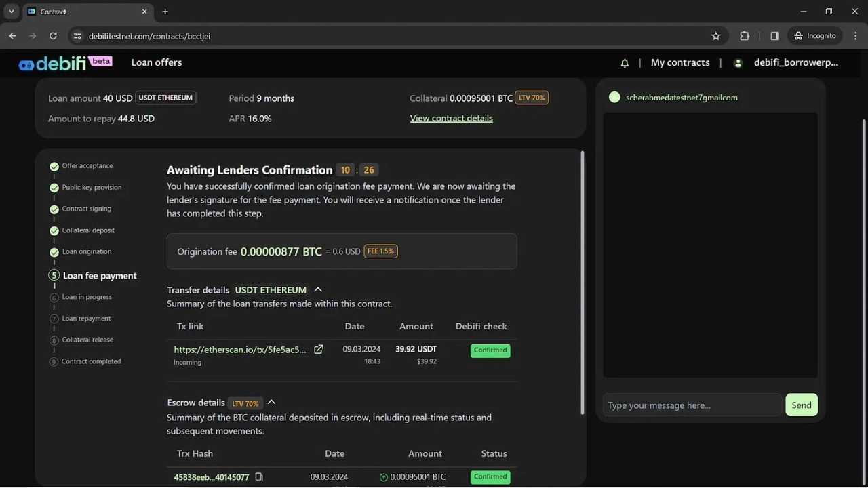Toggle the browser side panel
The image size is (868, 488).
pyautogui.click(x=774, y=36)
